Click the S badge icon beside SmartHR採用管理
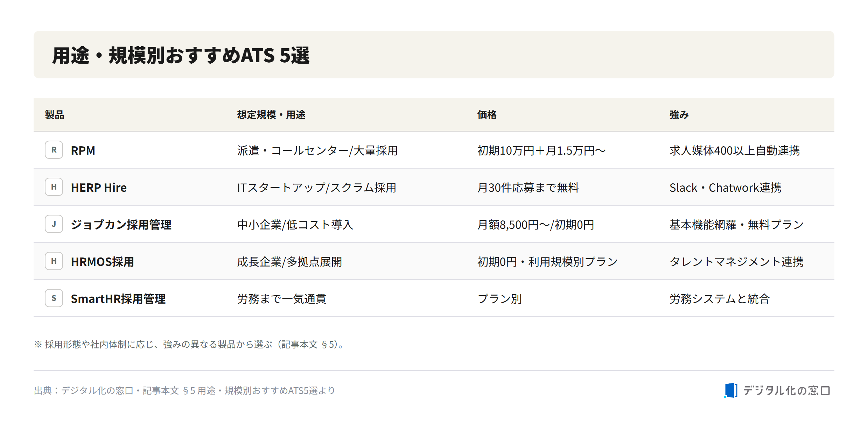This screenshot has height=431, width=868. click(54, 298)
